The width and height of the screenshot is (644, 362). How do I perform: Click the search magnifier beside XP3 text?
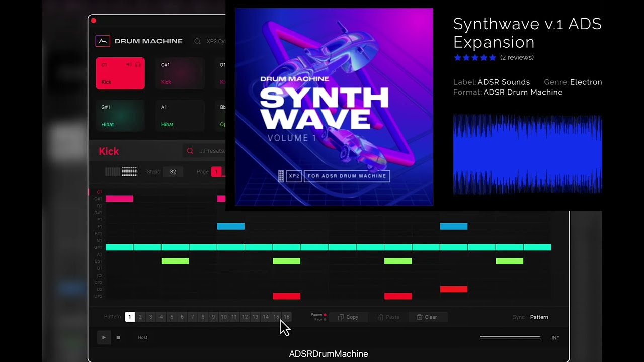point(198,41)
